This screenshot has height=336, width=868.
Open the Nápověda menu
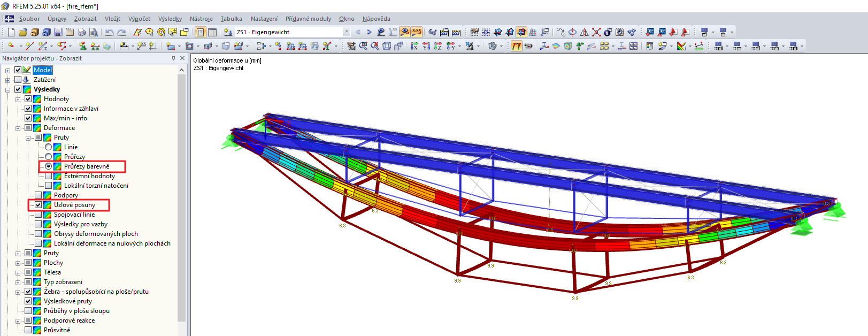point(376,19)
